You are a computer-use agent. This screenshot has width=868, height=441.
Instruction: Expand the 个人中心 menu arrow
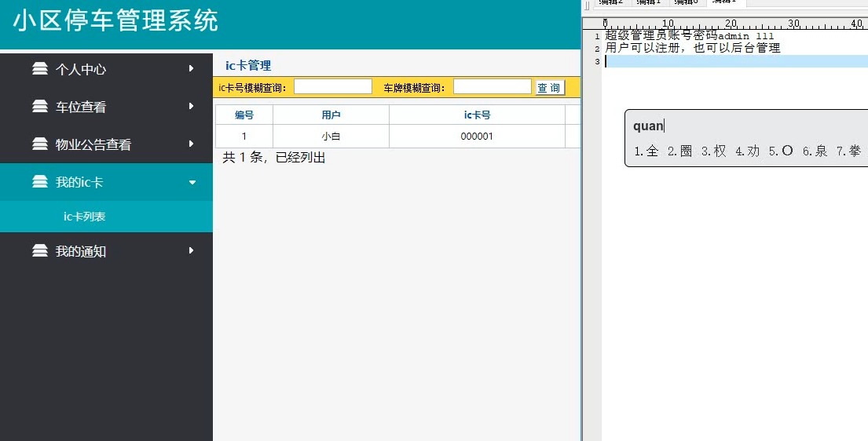coord(192,68)
